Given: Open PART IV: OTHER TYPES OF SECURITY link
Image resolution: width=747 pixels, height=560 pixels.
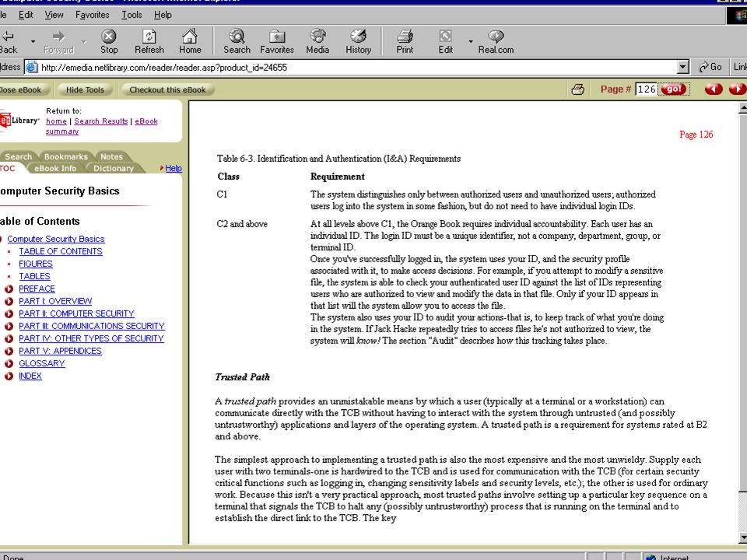Looking at the screenshot, I should click(x=91, y=338).
